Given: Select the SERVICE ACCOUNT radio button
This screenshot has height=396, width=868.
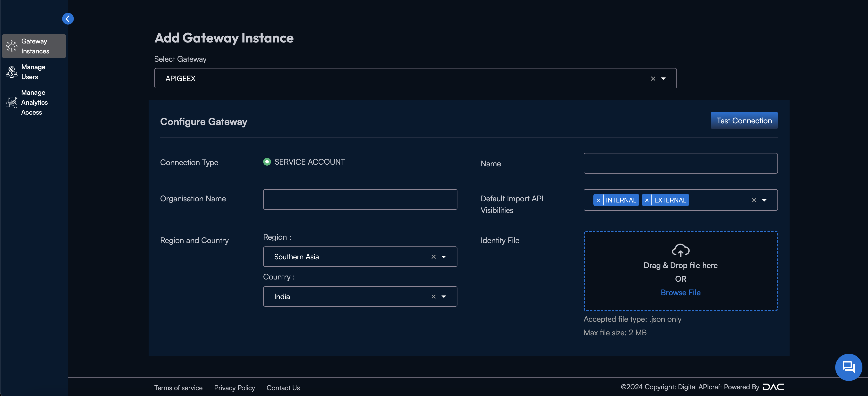Looking at the screenshot, I should pyautogui.click(x=267, y=162).
